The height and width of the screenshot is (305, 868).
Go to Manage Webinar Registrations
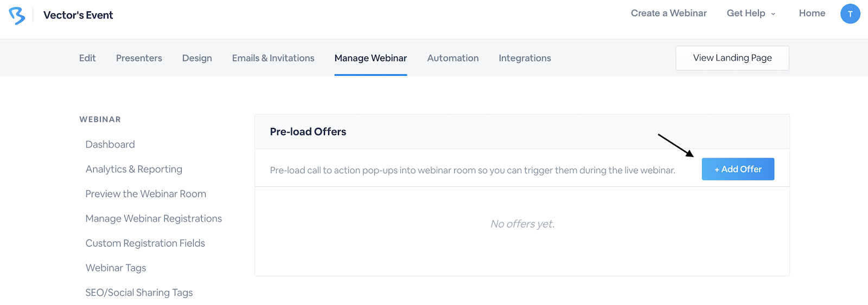154,218
